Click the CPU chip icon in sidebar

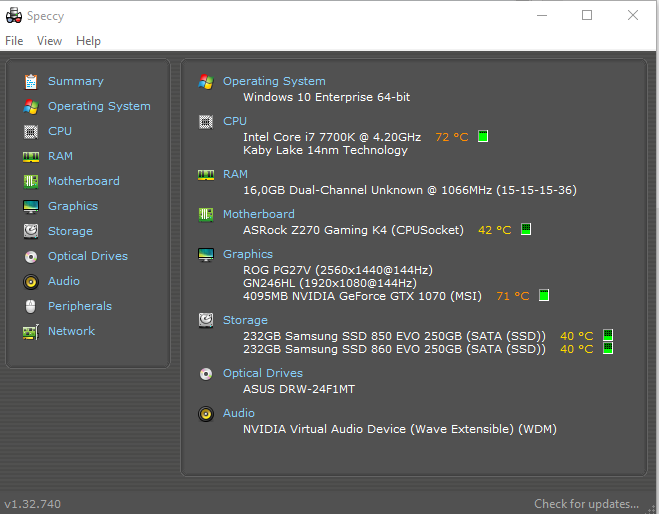click(31, 132)
